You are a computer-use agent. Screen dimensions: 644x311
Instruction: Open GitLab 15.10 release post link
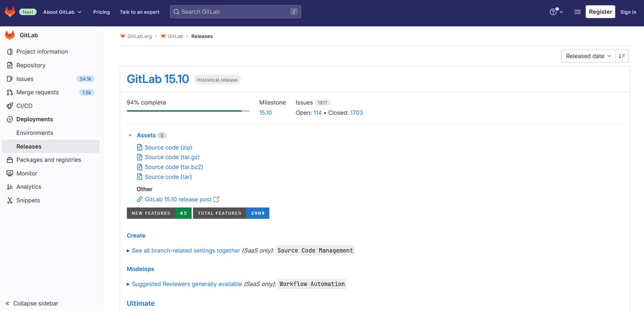tap(178, 199)
